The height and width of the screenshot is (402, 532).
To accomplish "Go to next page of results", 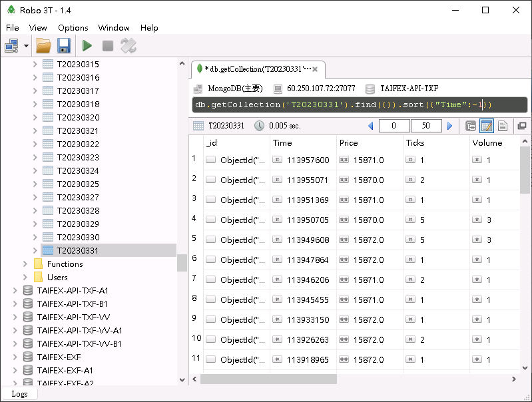I will [x=450, y=126].
